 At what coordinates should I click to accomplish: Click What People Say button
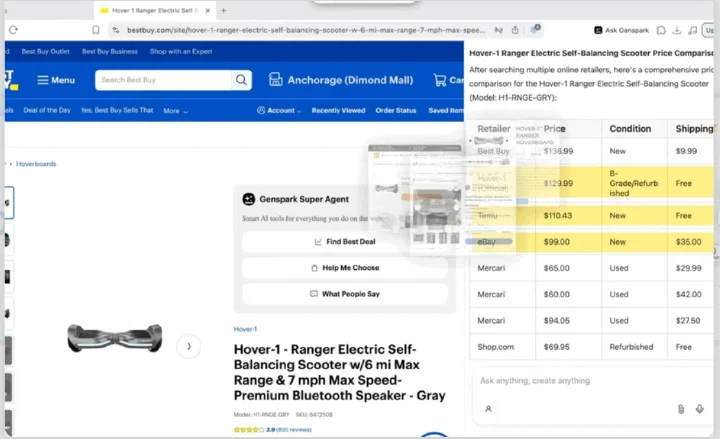[x=345, y=294]
